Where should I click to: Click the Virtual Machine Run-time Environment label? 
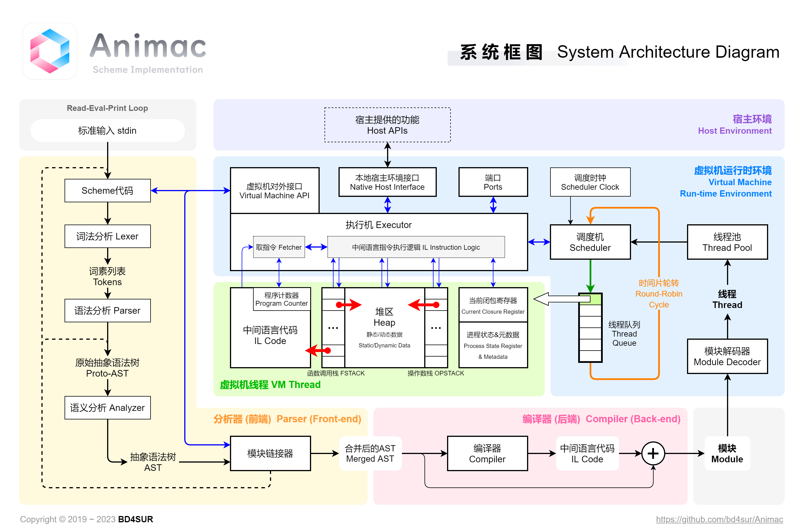[726, 181]
